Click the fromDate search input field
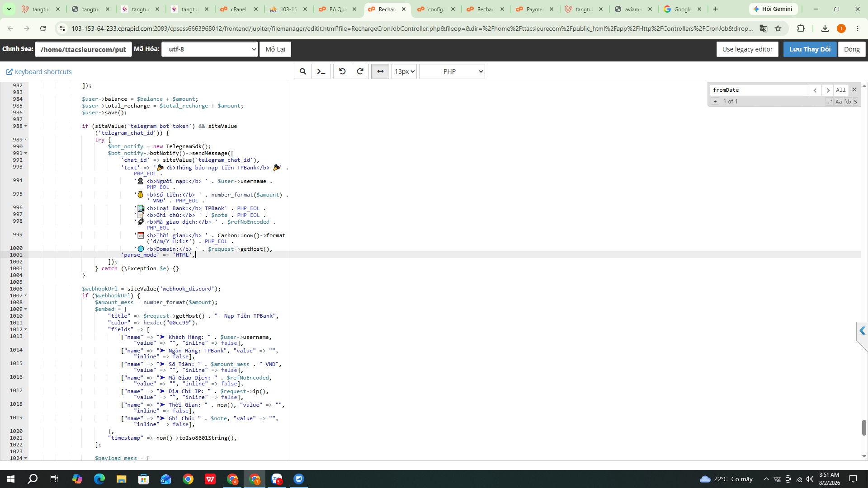The width and height of the screenshot is (868, 488). coord(759,90)
